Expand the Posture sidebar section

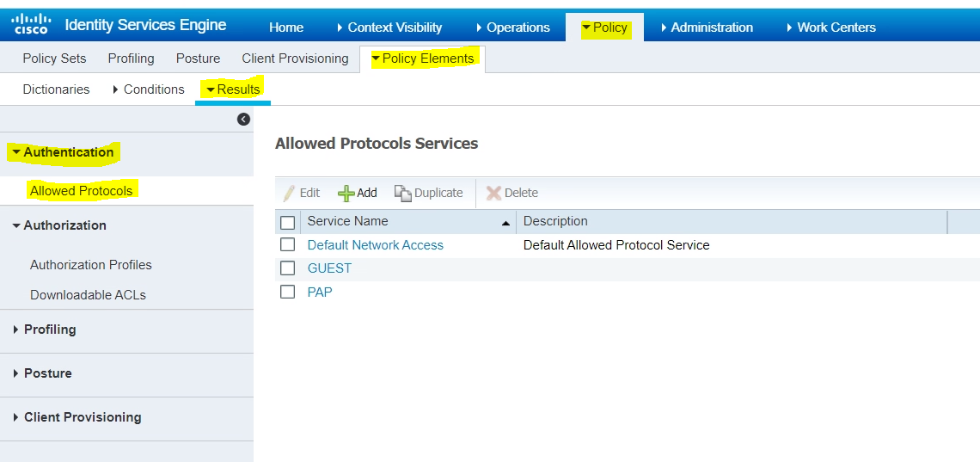tap(47, 373)
